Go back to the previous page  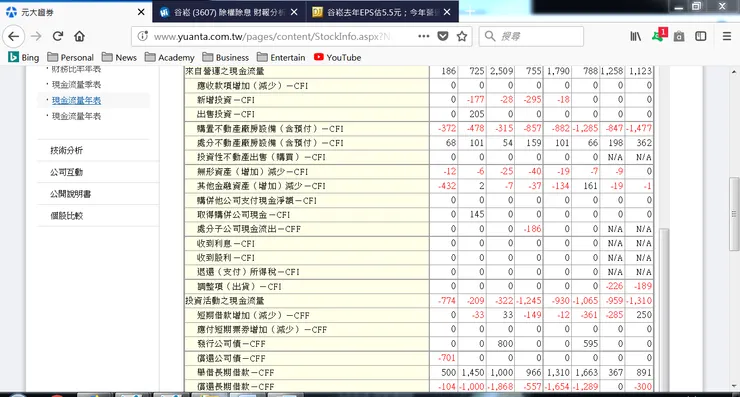pyautogui.click(x=14, y=36)
